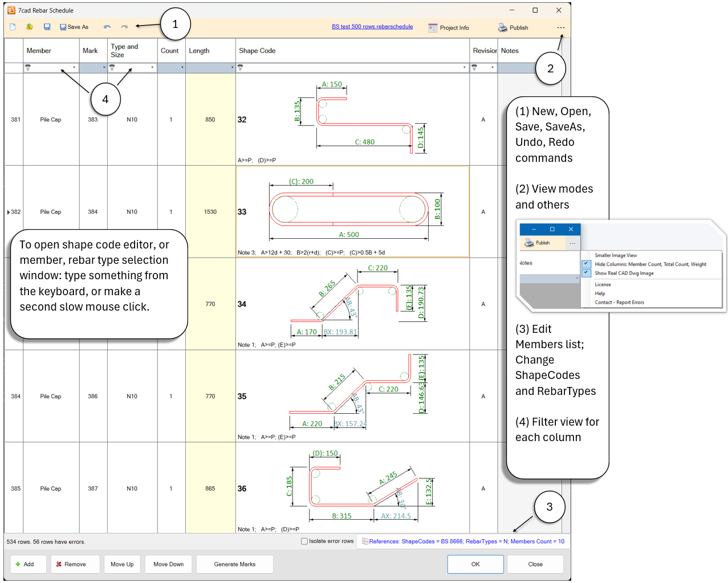Open Project Info from the toolbar

tap(449, 27)
